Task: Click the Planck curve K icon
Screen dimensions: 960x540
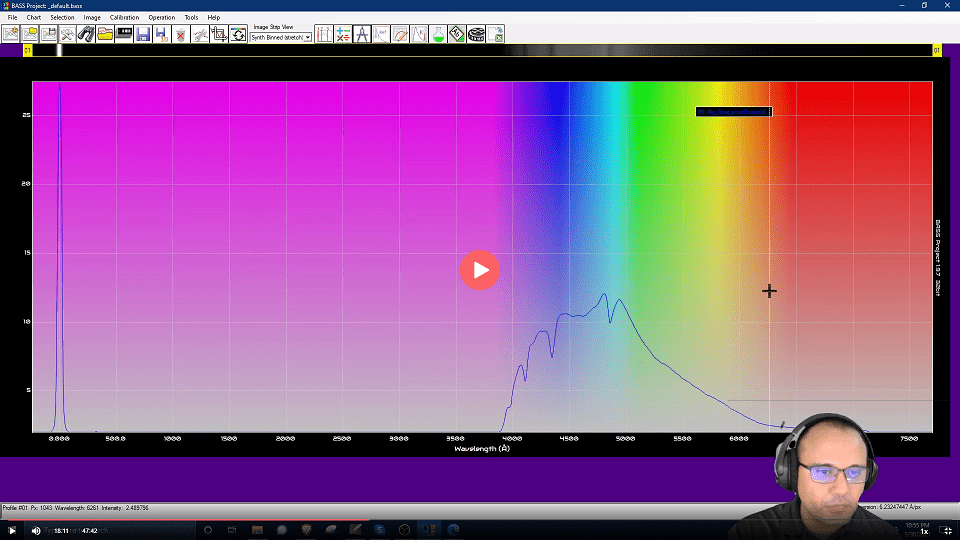Action: (x=419, y=34)
